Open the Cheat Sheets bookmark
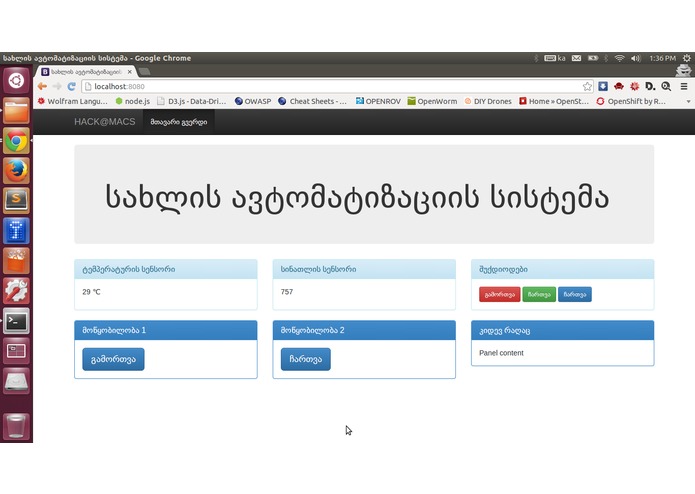 (312, 101)
